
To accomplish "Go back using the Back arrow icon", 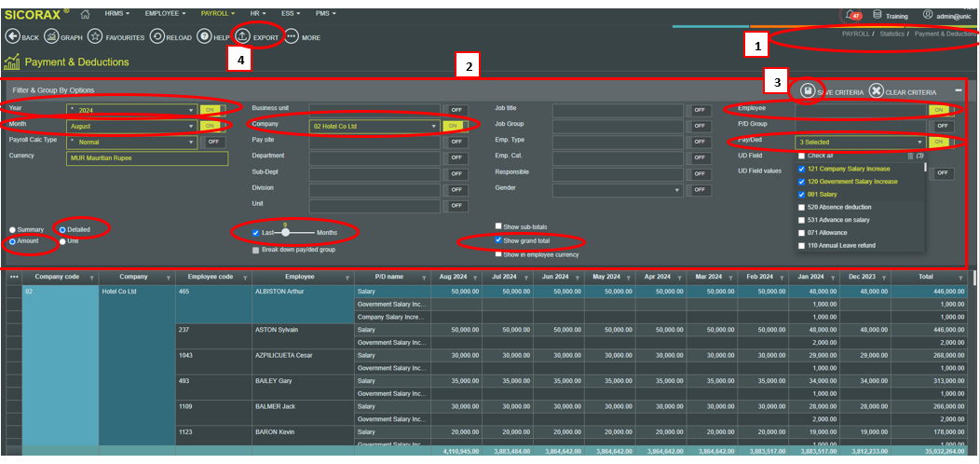I will 13,37.
